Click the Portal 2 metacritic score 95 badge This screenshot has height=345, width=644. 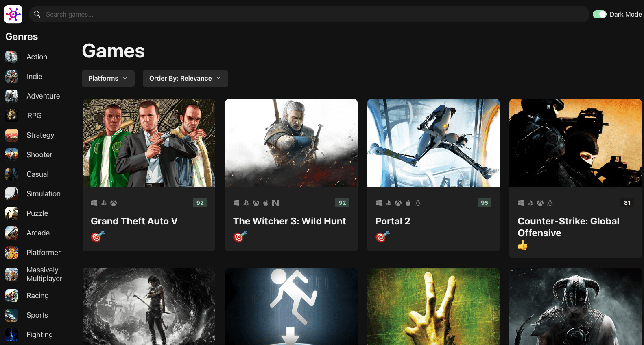click(x=484, y=203)
